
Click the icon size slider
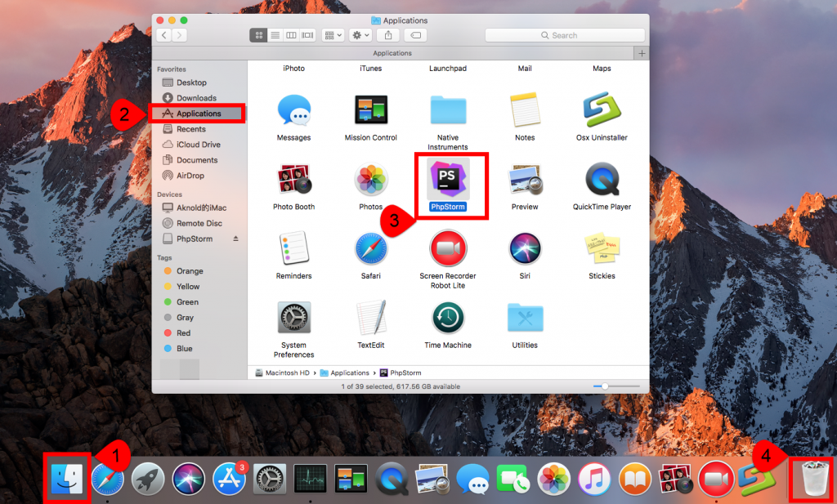click(605, 386)
